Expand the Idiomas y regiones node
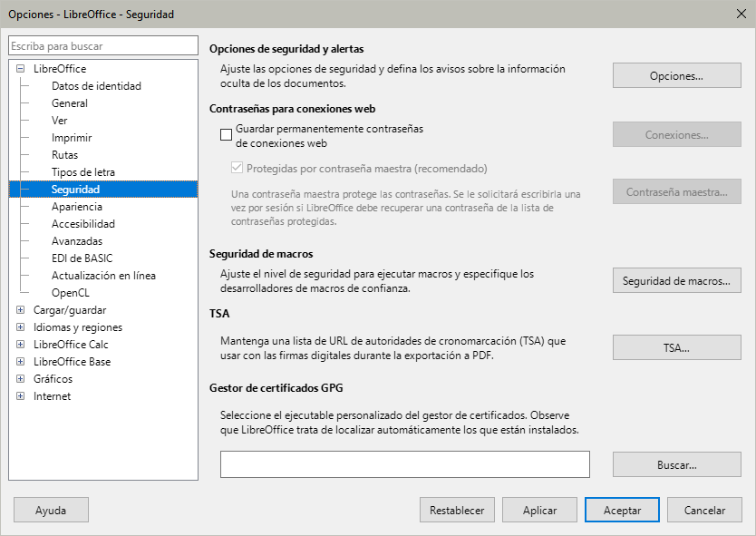 coord(21,327)
